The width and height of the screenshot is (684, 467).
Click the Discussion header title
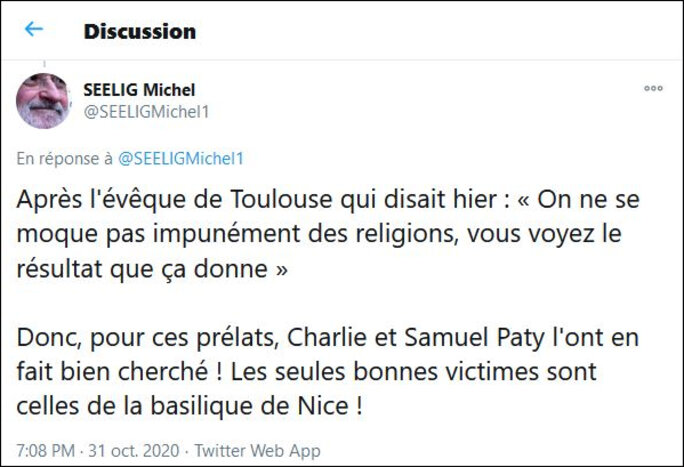(139, 31)
